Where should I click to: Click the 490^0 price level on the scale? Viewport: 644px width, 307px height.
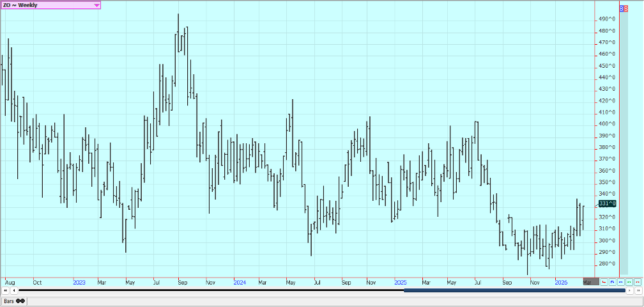point(607,19)
